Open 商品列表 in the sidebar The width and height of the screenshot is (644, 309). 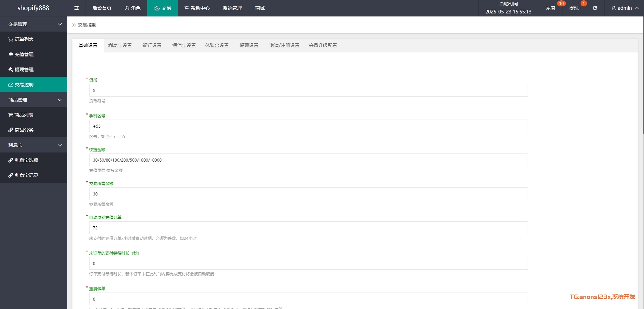pos(34,115)
